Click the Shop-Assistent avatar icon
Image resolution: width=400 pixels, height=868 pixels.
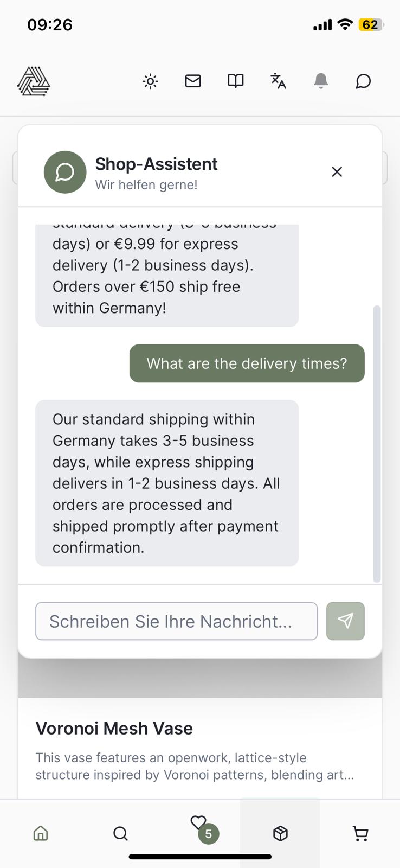coord(65,172)
